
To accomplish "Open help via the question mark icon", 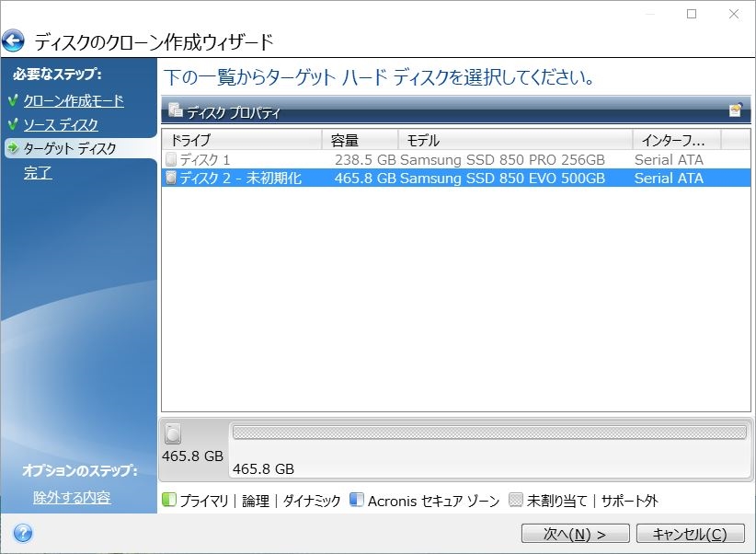I will click(x=23, y=533).
